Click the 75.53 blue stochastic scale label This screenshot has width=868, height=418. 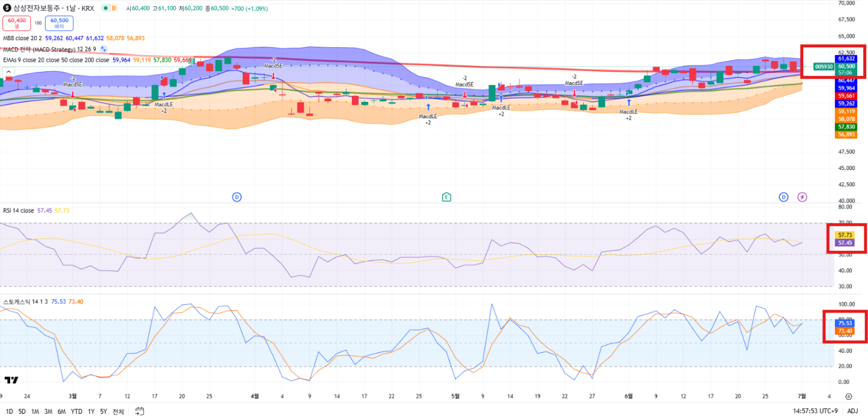coord(845,323)
